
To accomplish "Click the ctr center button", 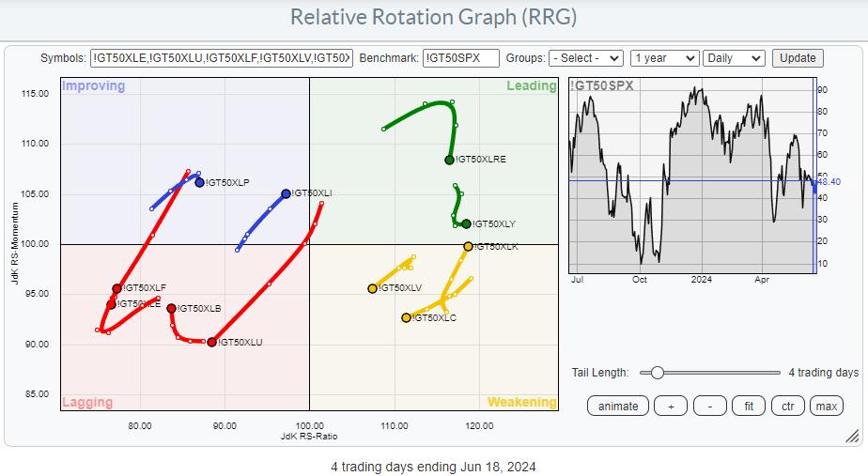I will 787,406.
